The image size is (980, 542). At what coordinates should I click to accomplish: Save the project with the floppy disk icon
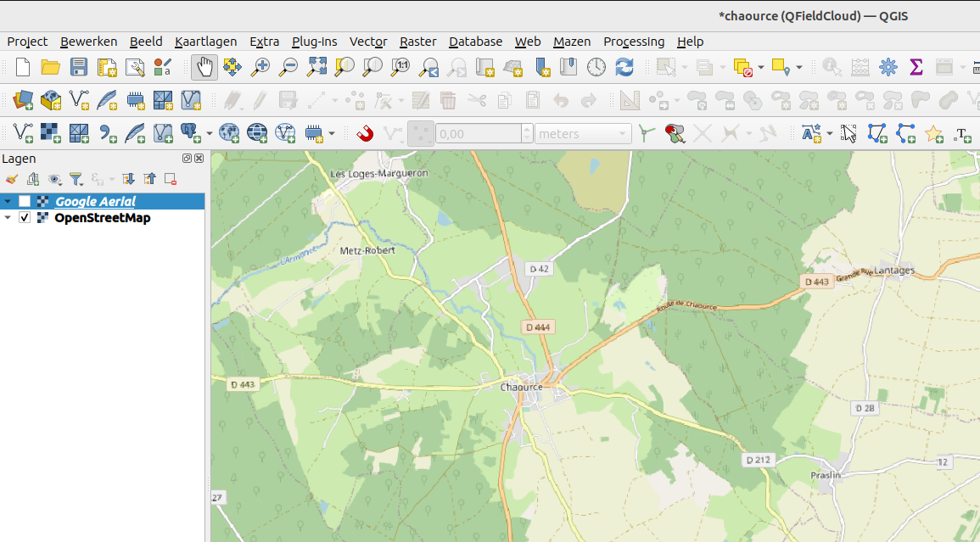(79, 67)
